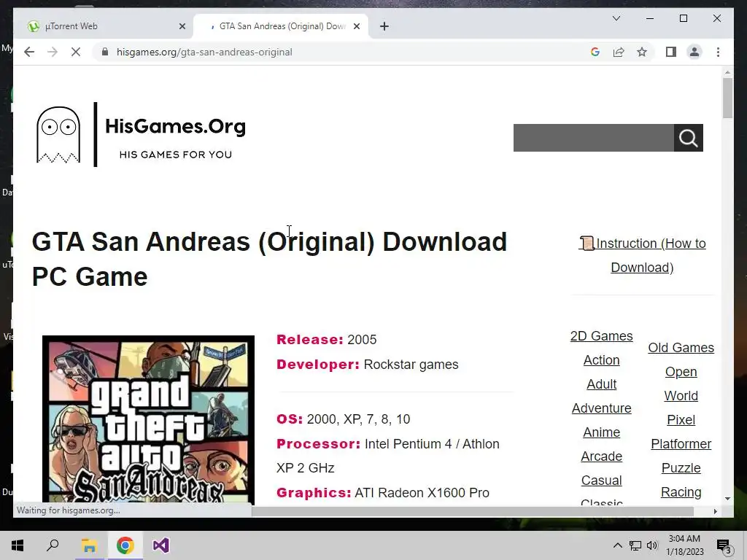This screenshot has height=560, width=747.
Task: Click the page heading 'GTA San Andreas (Original) Download PC Game'
Action: [270, 259]
